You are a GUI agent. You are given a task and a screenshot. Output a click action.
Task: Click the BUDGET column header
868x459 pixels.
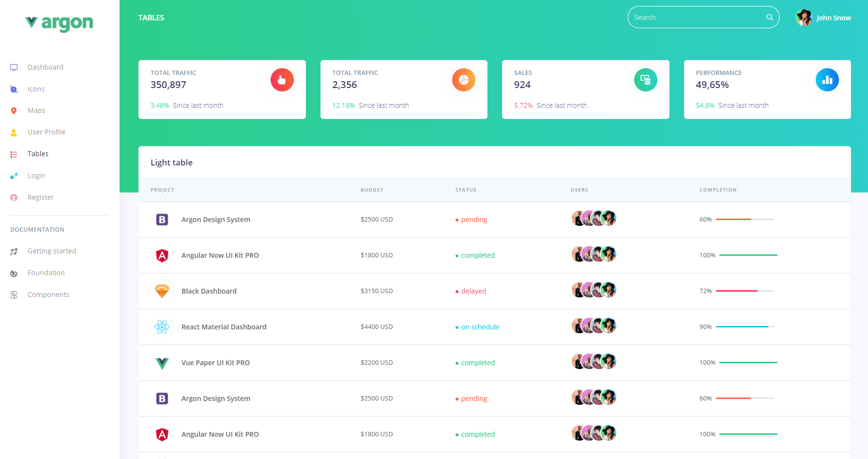coord(372,190)
